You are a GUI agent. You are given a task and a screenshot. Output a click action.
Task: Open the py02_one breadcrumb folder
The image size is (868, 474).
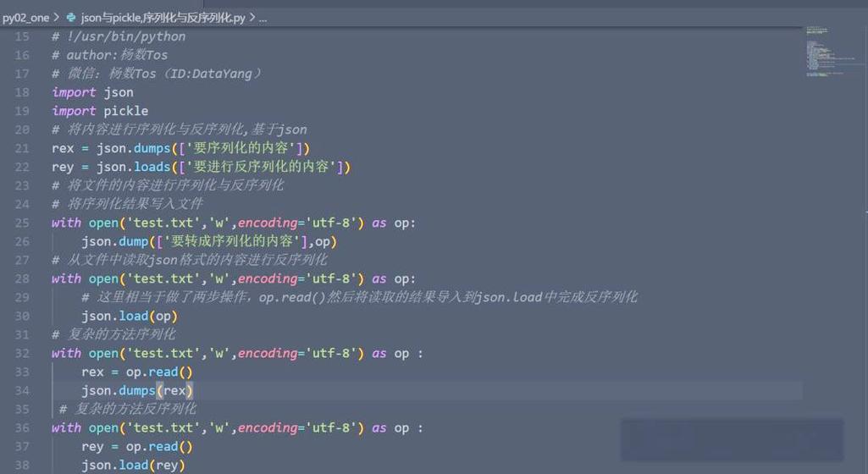[x=25, y=18]
